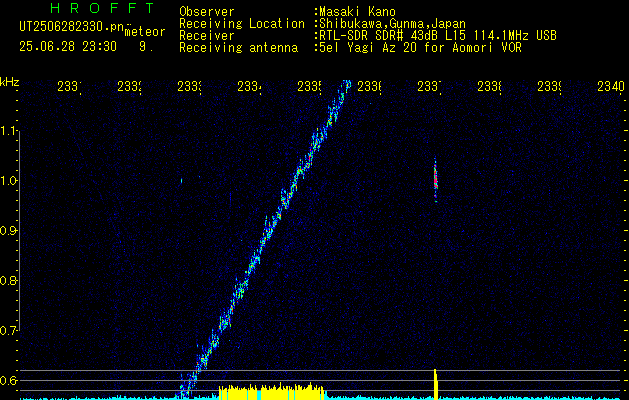Click the wide yellow signal-level block at the bottom

[x=272, y=392]
